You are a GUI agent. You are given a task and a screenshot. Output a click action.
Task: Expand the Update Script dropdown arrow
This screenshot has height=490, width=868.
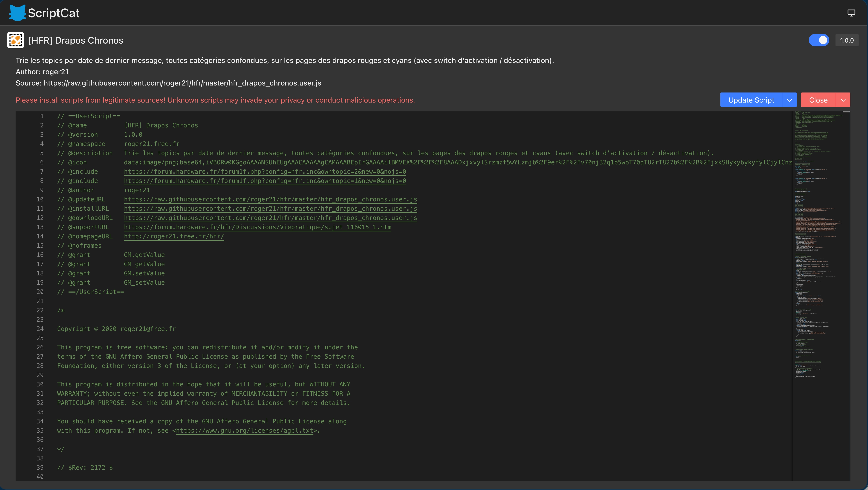click(789, 100)
